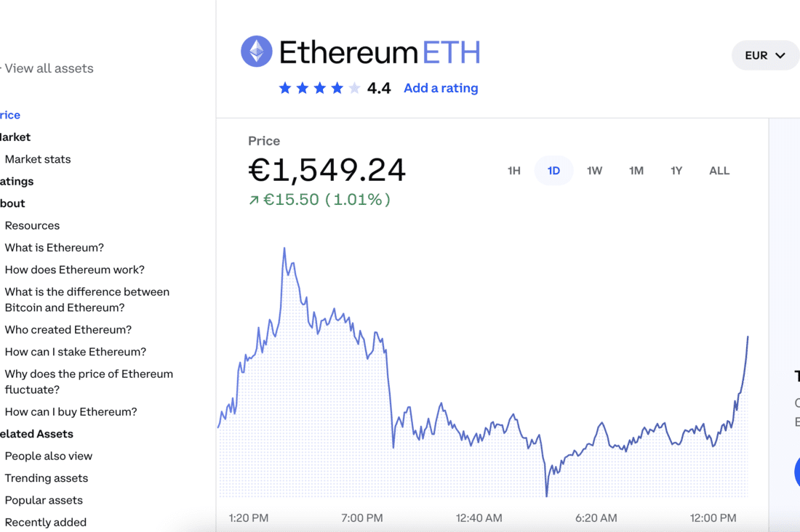Click the Ethereum diamond logo icon
Viewport: 800px width, 532px height.
pyautogui.click(x=257, y=52)
